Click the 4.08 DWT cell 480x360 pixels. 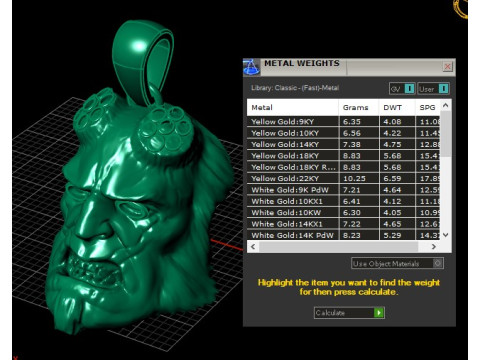pos(397,122)
